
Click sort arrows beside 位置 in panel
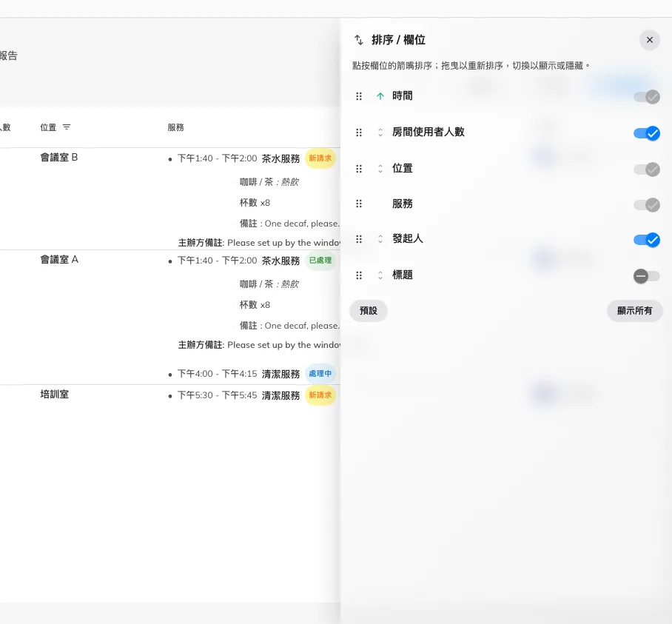[380, 169]
